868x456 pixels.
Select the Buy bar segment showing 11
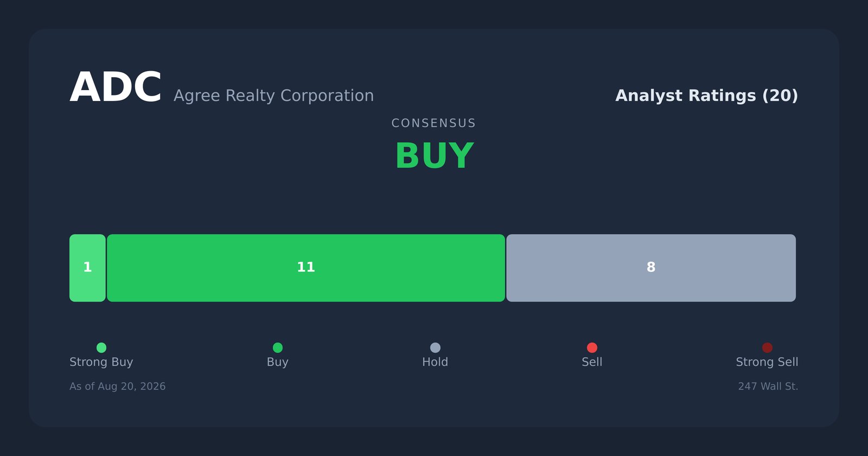point(306,268)
